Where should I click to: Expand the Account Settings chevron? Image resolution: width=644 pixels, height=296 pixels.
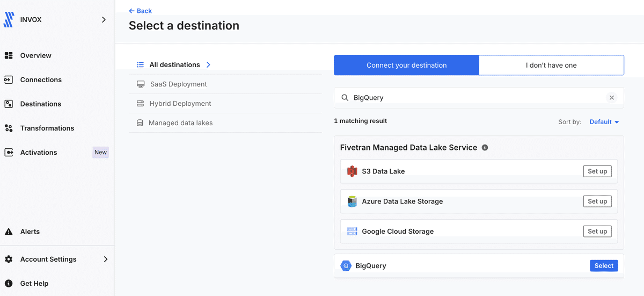(106, 259)
